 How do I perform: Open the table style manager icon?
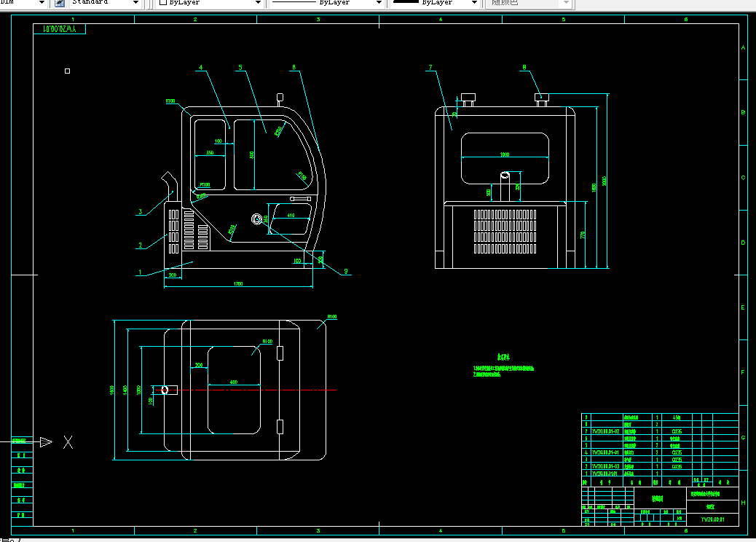pos(59,3)
